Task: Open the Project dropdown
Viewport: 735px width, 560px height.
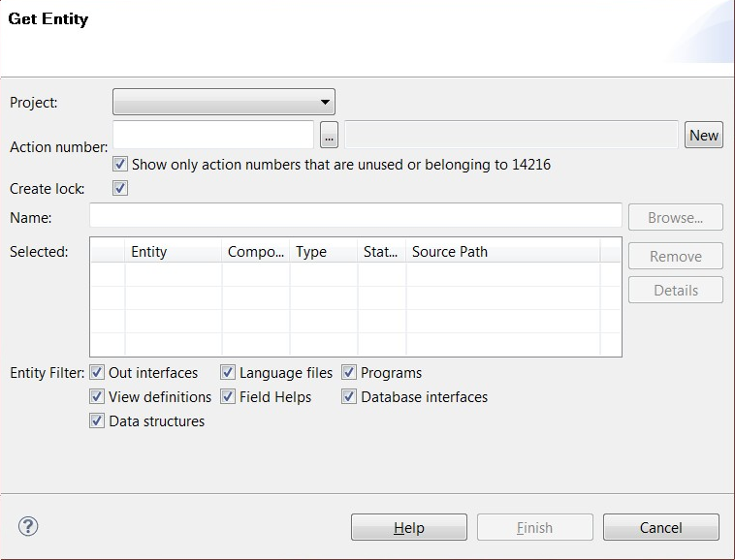Action: 224,102
